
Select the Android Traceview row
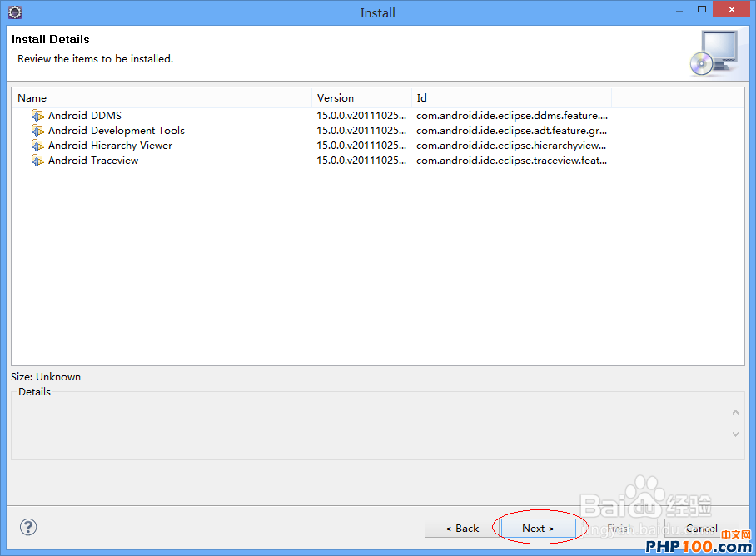(x=377, y=160)
